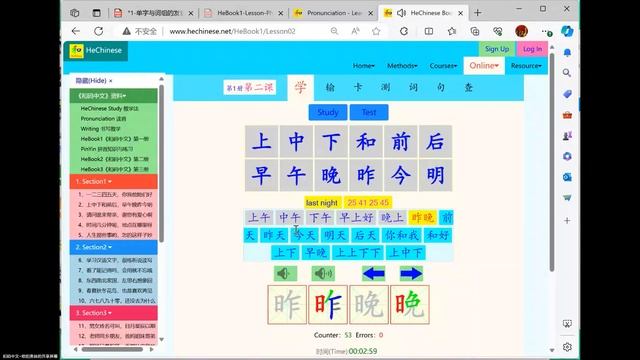Open the sidebar Outlook icon
This screenshot has height=360, width=640.
567,177
